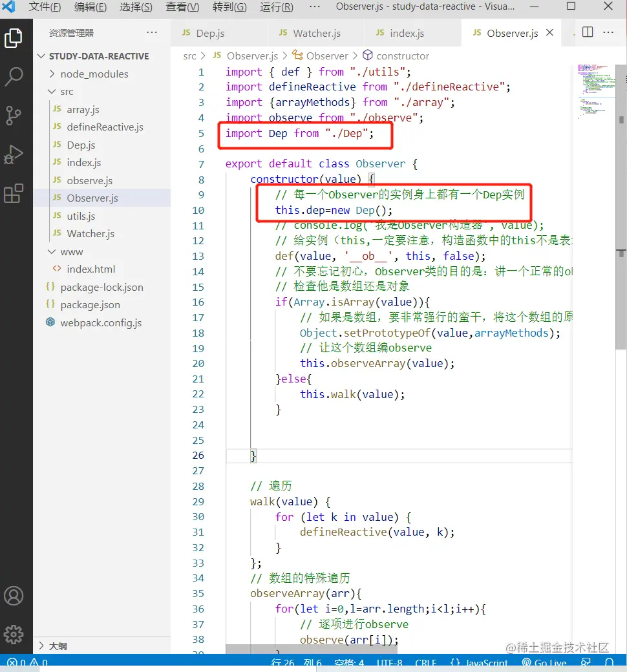627x672 pixels.
Task: Click the code minimap preview
Action: click(x=596, y=91)
